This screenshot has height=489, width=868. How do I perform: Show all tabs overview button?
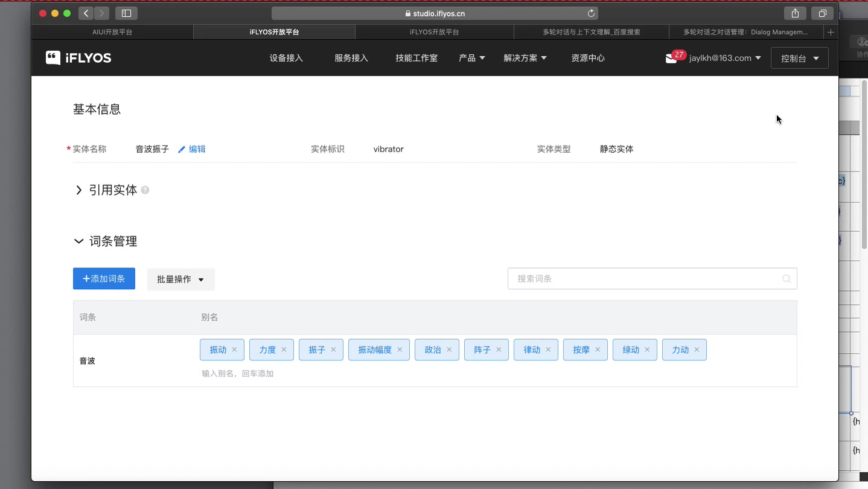822,13
